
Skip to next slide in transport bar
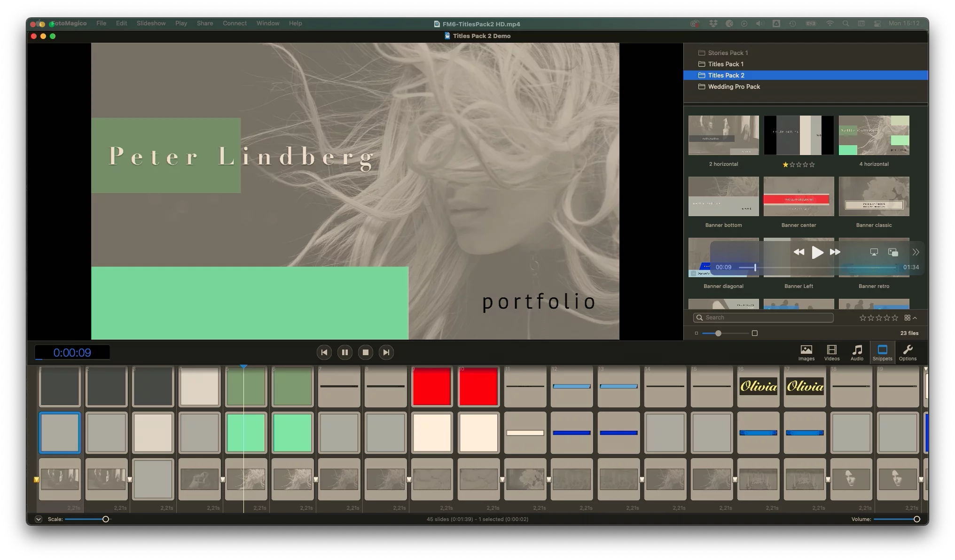(x=386, y=352)
